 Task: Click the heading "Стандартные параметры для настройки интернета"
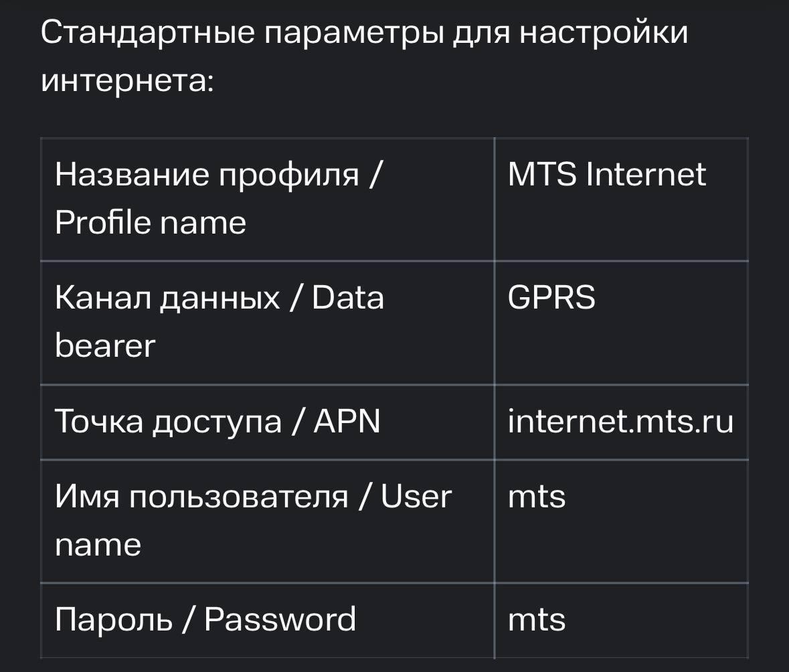coord(364,32)
